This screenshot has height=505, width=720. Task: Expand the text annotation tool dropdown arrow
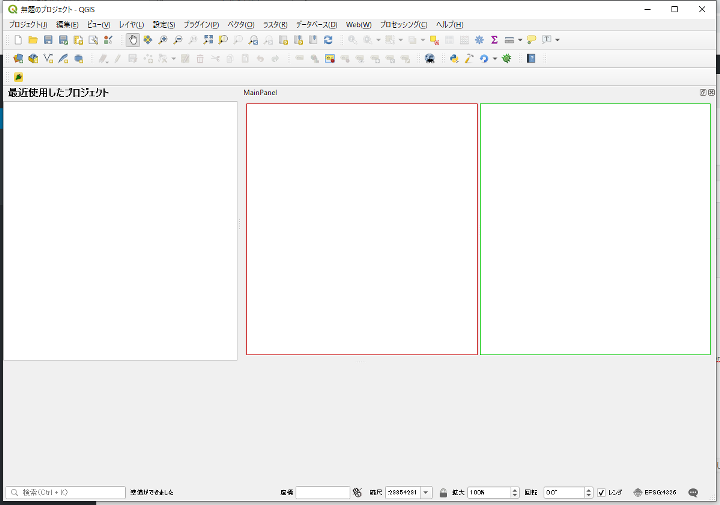557,40
